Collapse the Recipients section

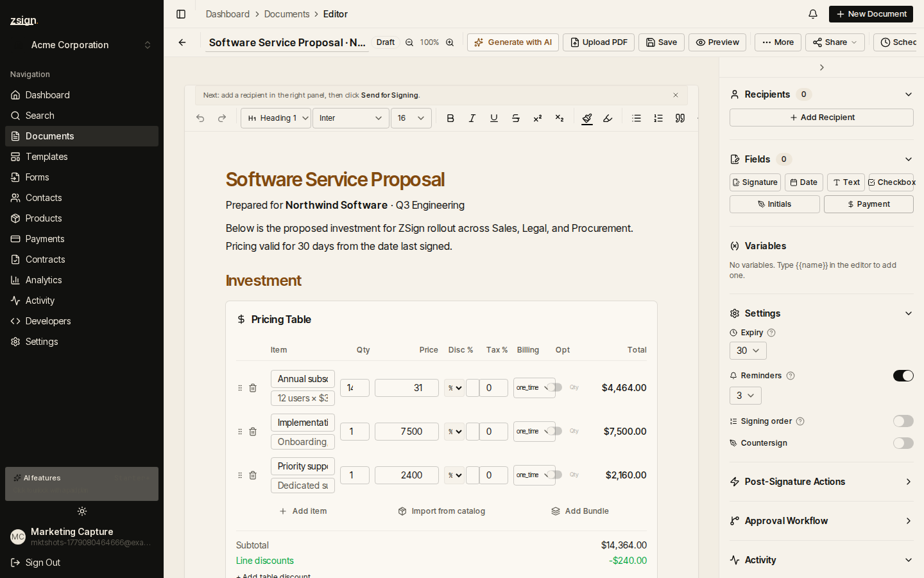tap(909, 94)
